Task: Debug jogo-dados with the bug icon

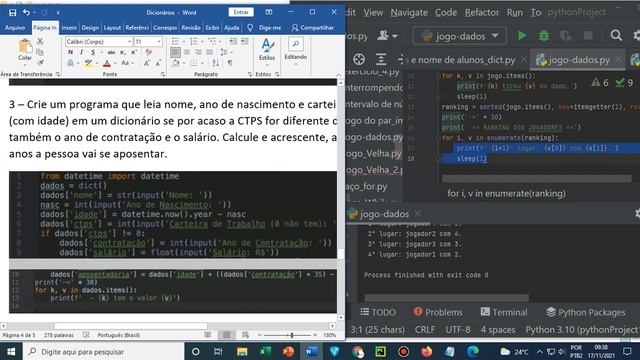Action: 544,36
